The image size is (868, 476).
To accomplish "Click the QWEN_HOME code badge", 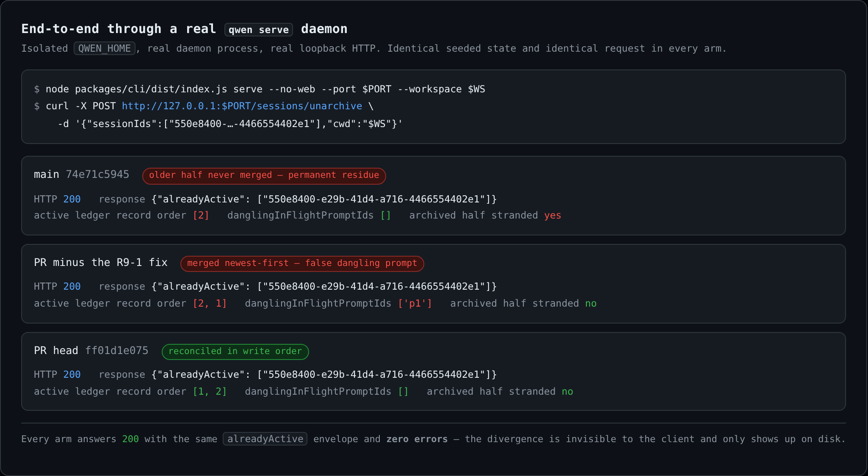I will (x=105, y=48).
